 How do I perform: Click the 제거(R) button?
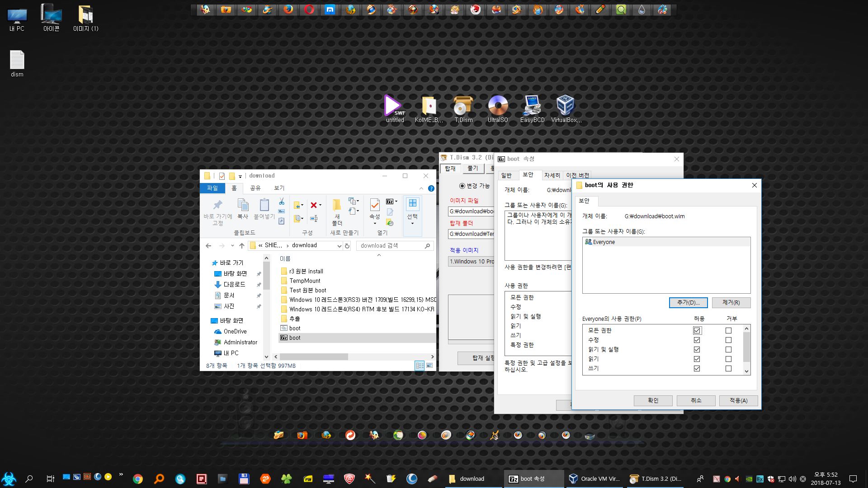click(x=731, y=303)
